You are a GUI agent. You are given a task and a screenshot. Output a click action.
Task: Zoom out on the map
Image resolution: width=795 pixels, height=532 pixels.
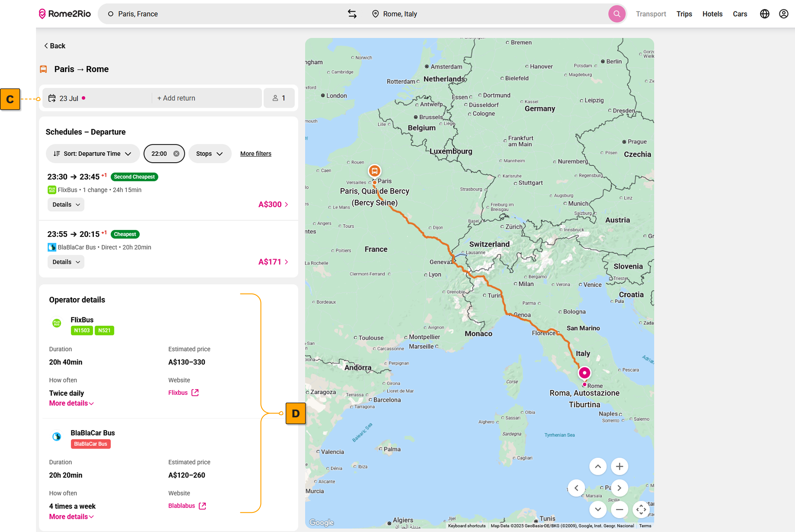point(619,509)
